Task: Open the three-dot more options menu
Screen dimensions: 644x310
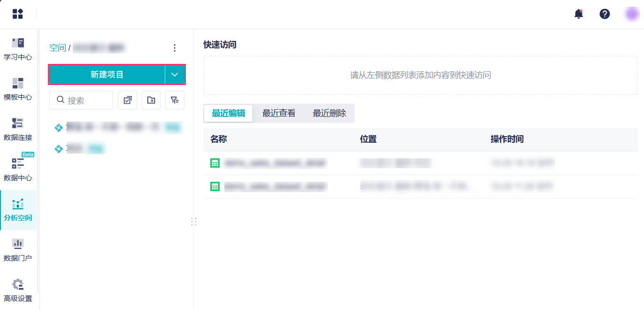Action: tap(175, 48)
